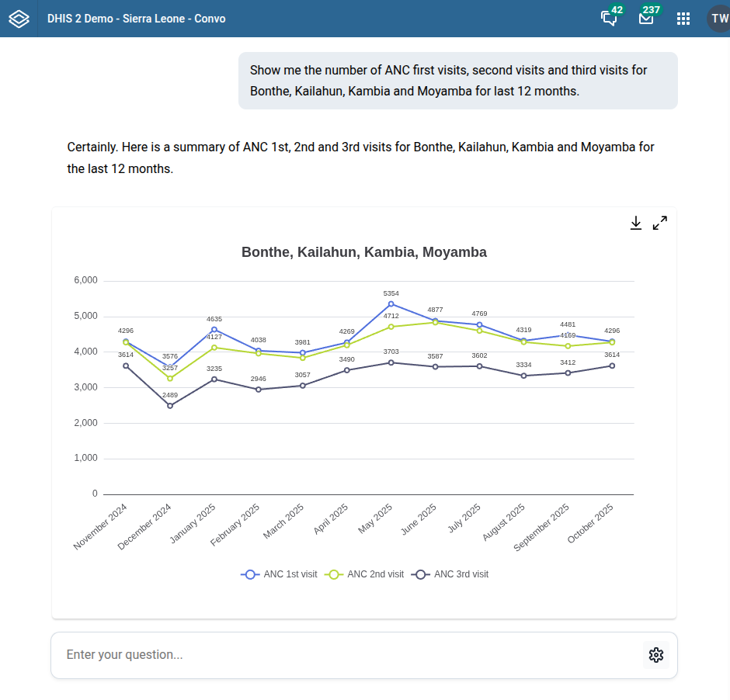The height and width of the screenshot is (700, 730).
Task: Click the DHIS 2 Demo header title
Action: [x=136, y=19]
